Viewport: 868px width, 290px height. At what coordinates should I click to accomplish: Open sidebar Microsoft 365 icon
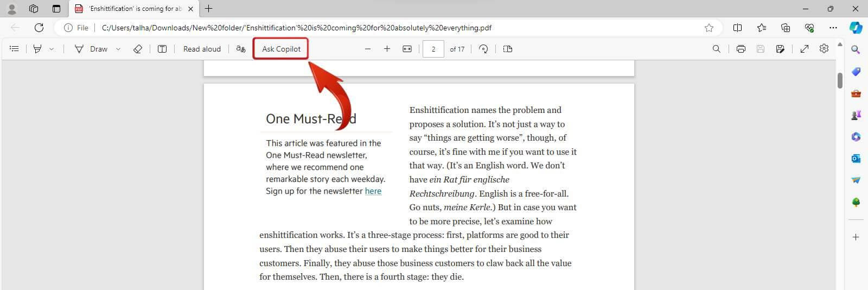[856, 137]
